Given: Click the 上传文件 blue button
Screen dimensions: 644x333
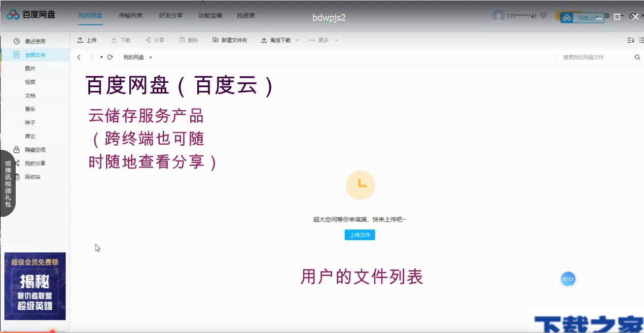Looking at the screenshot, I should 360,235.
